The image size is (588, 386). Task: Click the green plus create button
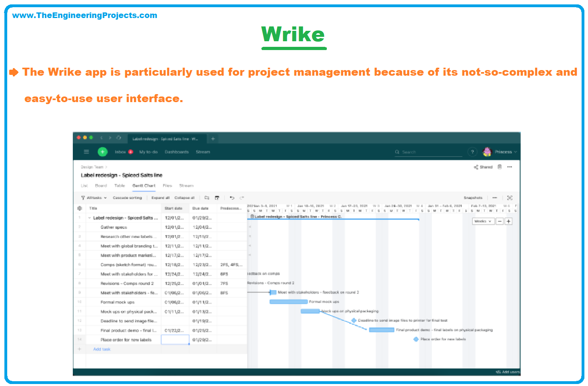point(102,152)
